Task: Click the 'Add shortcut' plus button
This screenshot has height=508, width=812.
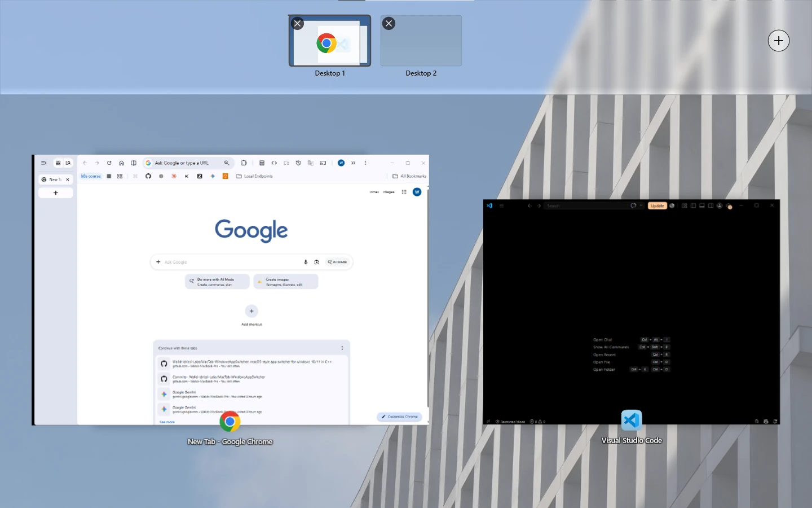Action: 251,311
